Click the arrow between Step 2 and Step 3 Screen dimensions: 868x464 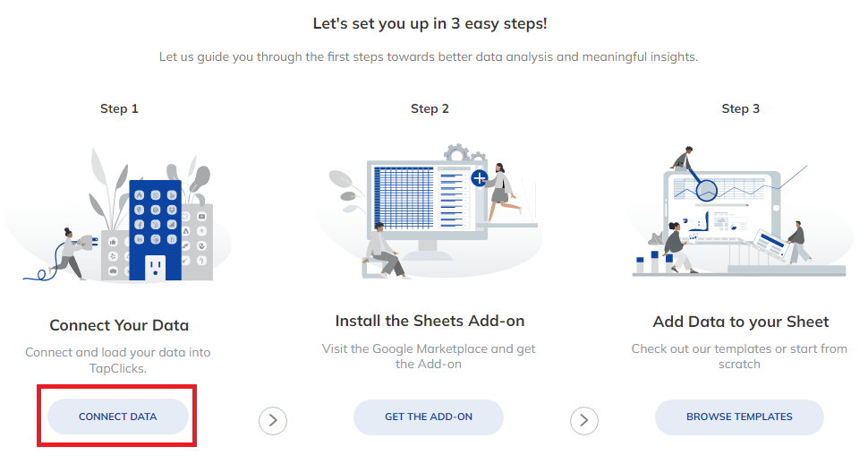click(584, 421)
